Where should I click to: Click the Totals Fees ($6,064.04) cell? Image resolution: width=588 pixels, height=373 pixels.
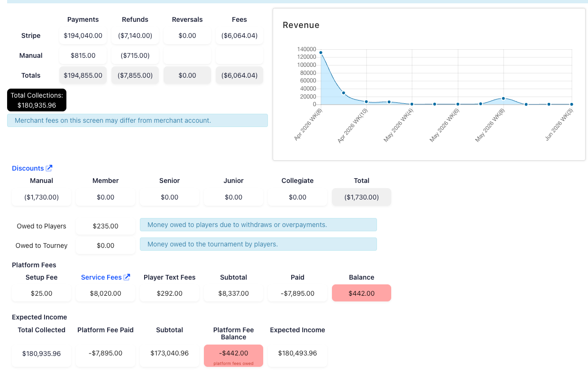pos(239,75)
